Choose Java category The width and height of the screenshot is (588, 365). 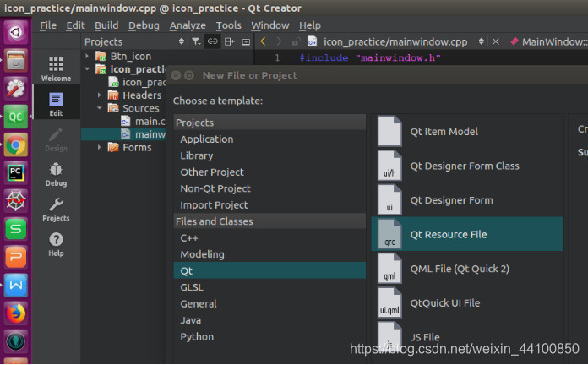click(269, 320)
